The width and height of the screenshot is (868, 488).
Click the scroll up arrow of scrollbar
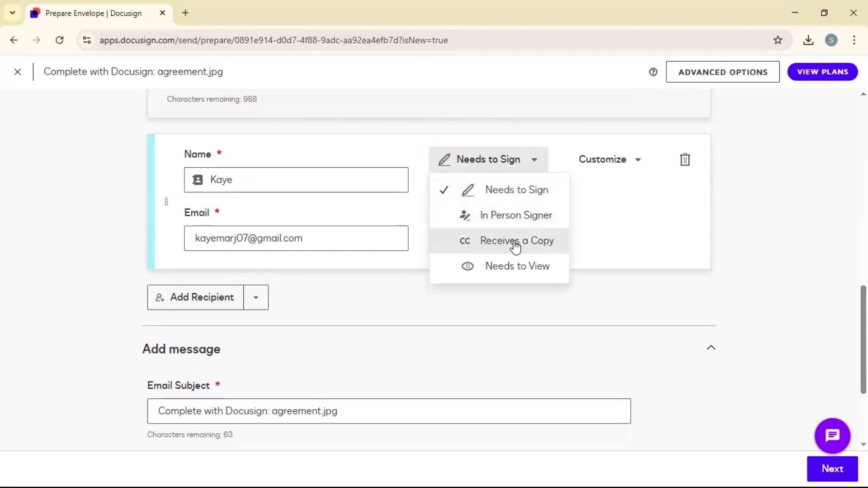863,94
